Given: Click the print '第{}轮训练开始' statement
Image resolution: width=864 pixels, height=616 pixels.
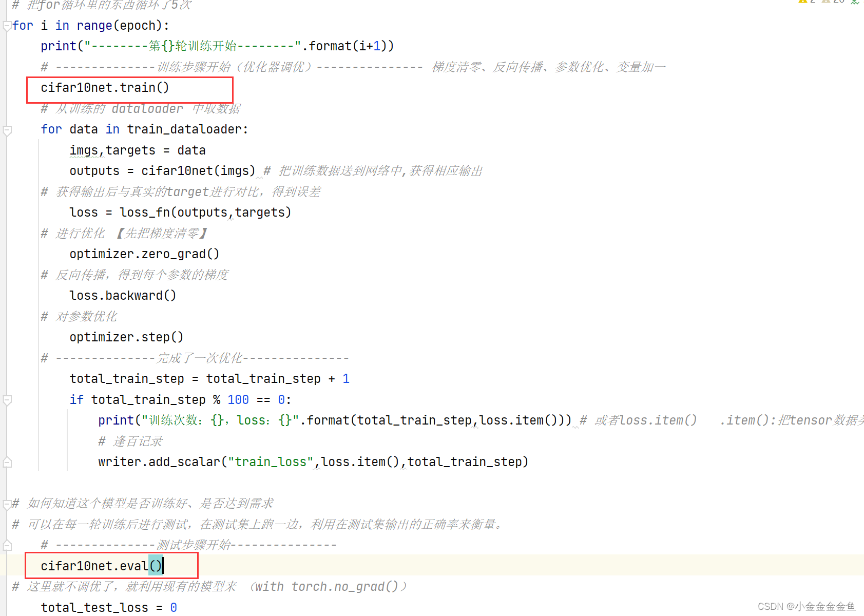Looking at the screenshot, I should (217, 46).
